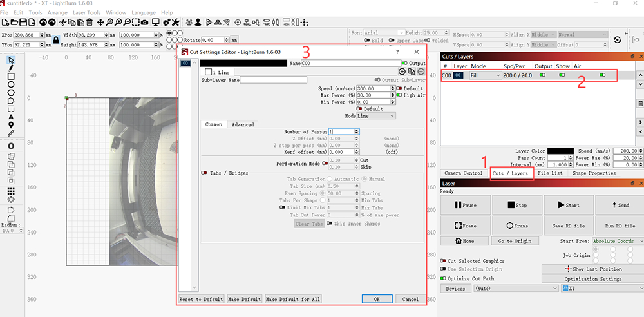Click black color bar in Cut Settings Editor
The height and width of the screenshot is (317, 644).
(x=243, y=63)
